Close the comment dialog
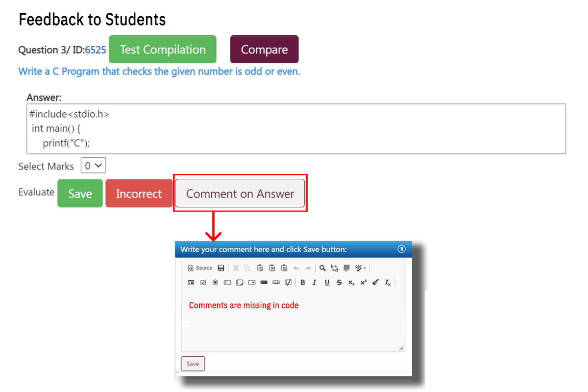 (402, 249)
